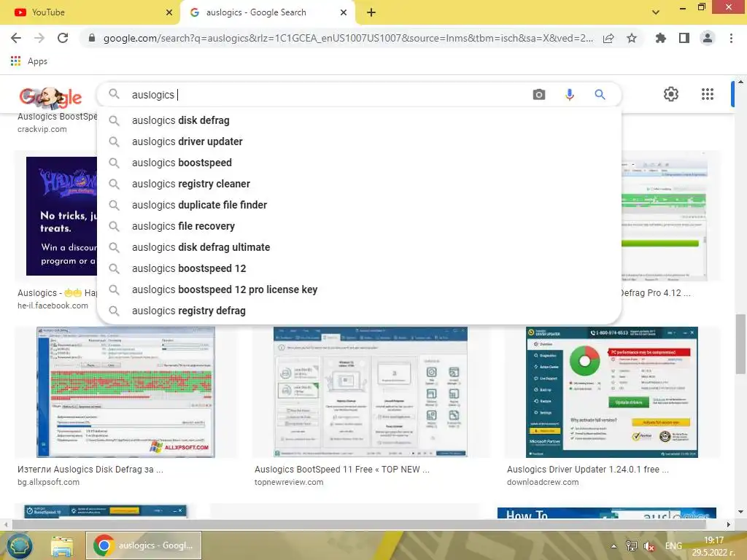Image resolution: width=747 pixels, height=560 pixels.
Task: Select suggestion auslogics duplicate file finder
Action: [x=359, y=205]
